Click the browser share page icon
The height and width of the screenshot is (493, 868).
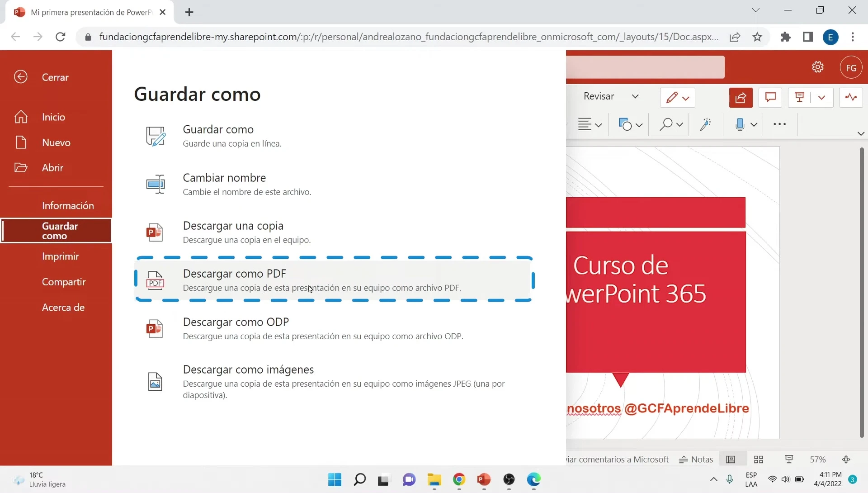(735, 37)
